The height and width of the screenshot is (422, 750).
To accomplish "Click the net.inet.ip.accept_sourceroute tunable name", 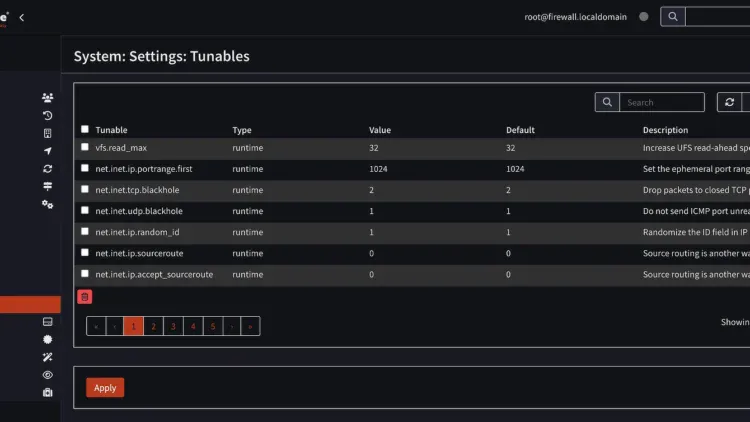I will click(x=154, y=274).
